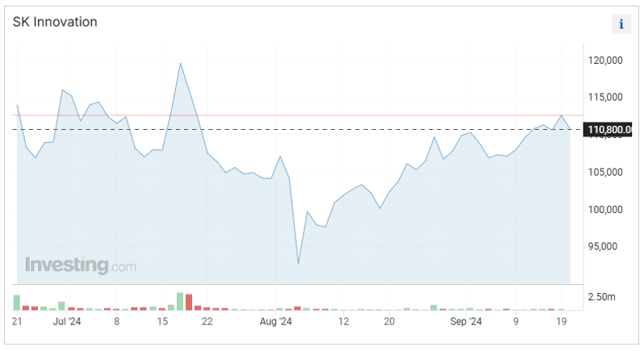Click the Investing.com watermark logo

[81, 265]
